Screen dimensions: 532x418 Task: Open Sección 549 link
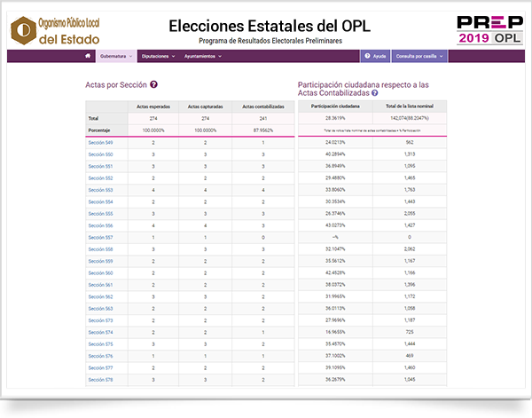pyautogui.click(x=100, y=143)
